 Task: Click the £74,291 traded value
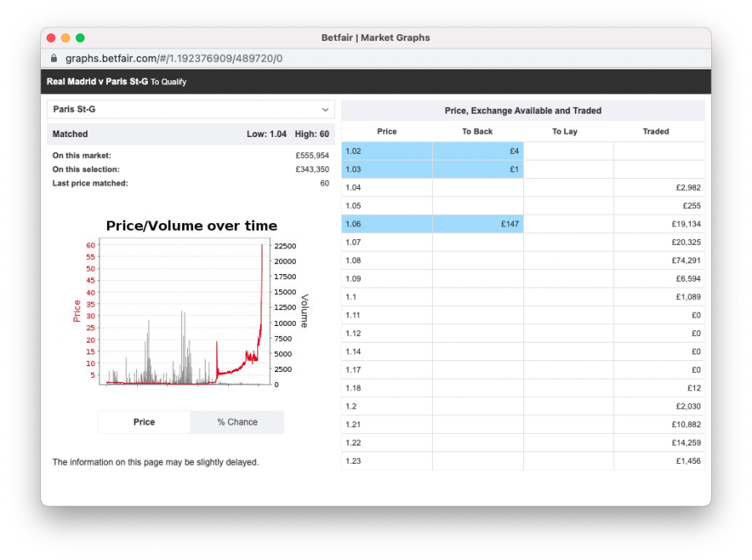pyautogui.click(x=686, y=261)
